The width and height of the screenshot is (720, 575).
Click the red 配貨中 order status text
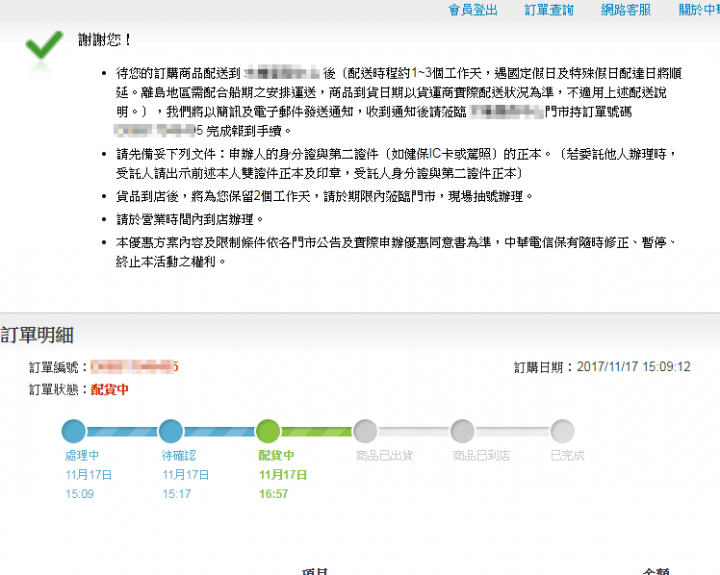pos(110,389)
